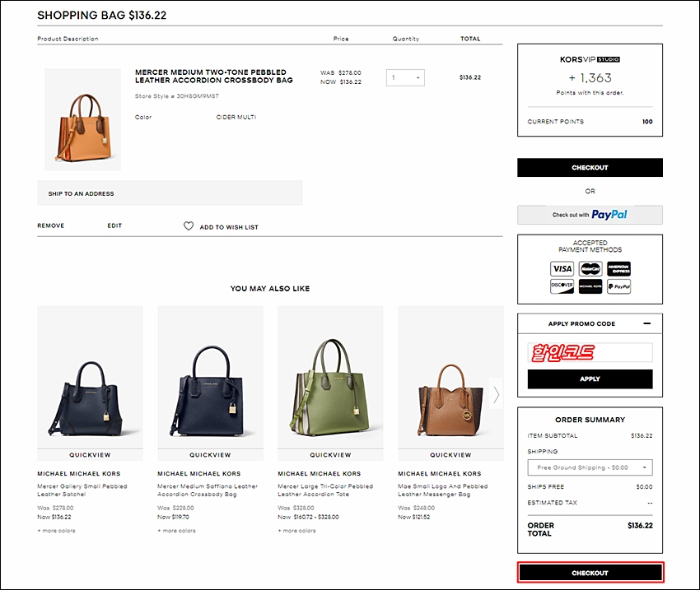Click the Current Points value 100
The image size is (700, 590).
(x=647, y=121)
